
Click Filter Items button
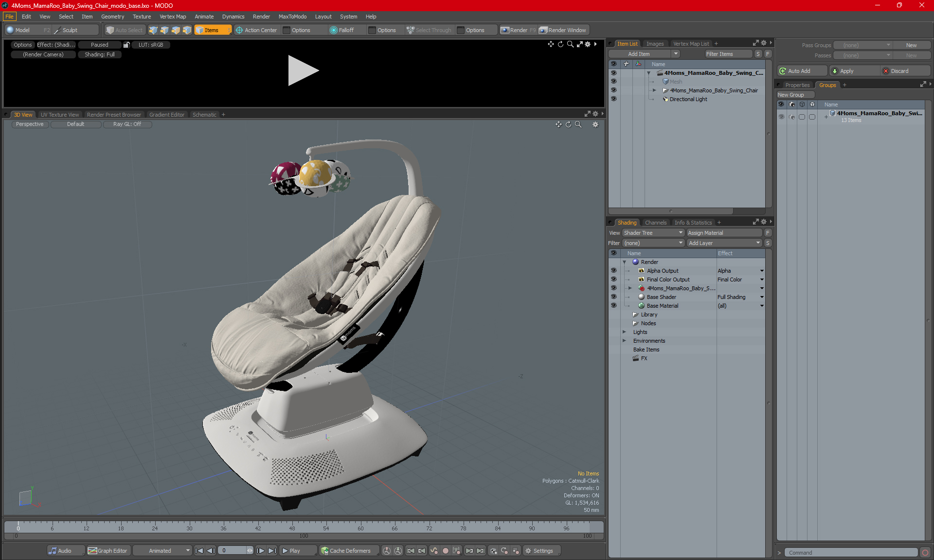pos(729,54)
